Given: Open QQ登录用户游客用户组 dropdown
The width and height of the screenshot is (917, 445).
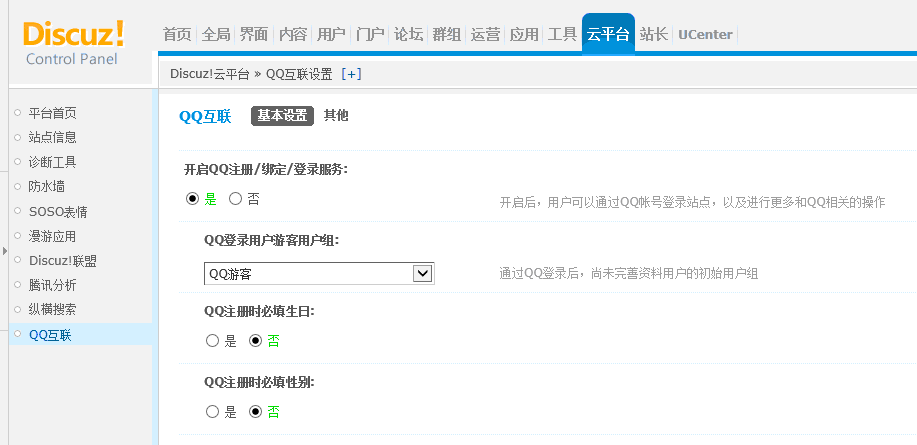Looking at the screenshot, I should [319, 273].
